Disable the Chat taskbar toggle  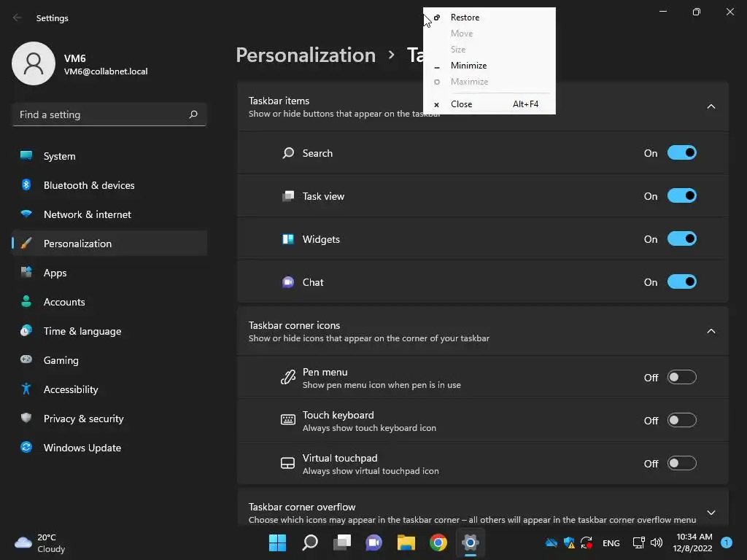(x=682, y=282)
